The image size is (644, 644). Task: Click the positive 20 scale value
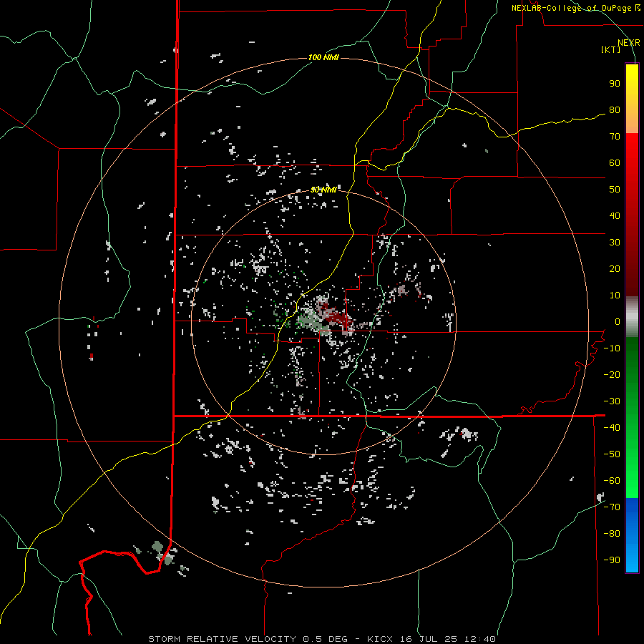(615, 268)
